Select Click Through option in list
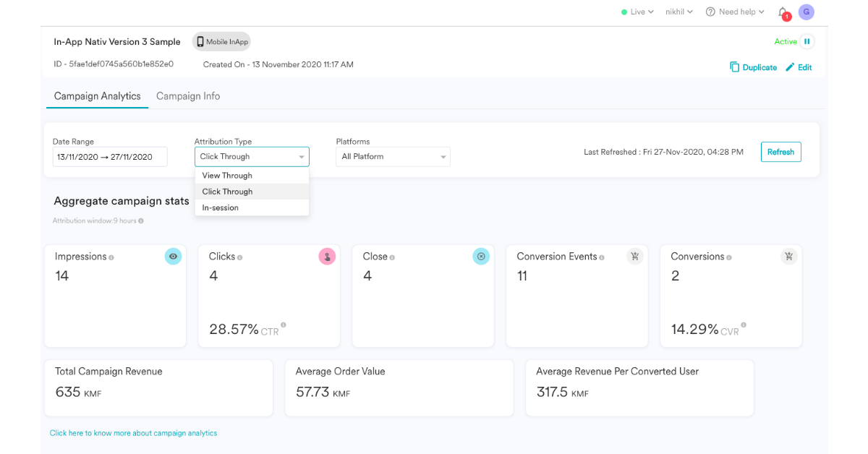This screenshot has height=454, width=868. coord(252,192)
